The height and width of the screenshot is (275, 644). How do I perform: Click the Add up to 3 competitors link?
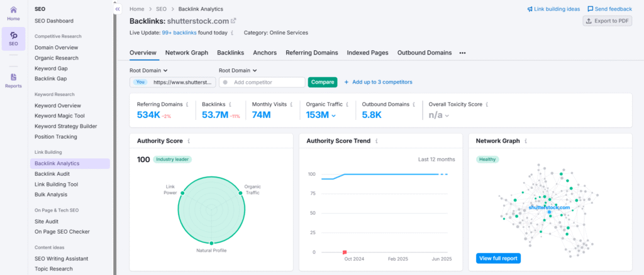coord(382,82)
